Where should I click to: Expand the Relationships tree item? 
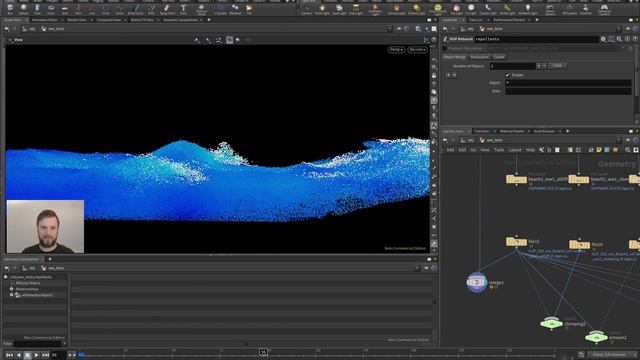(11, 289)
